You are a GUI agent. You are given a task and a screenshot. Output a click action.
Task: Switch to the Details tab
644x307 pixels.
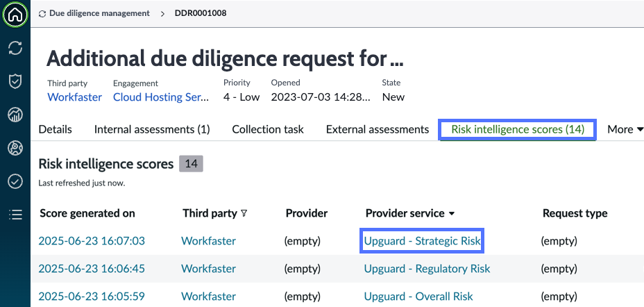pos(55,129)
